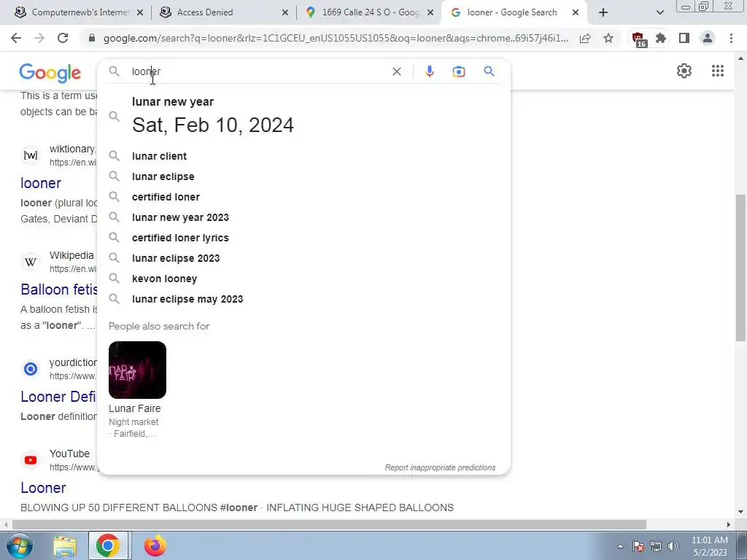Image resolution: width=747 pixels, height=560 pixels.
Task: Open the Balloon fetish Wikipedia result
Action: coord(58,289)
